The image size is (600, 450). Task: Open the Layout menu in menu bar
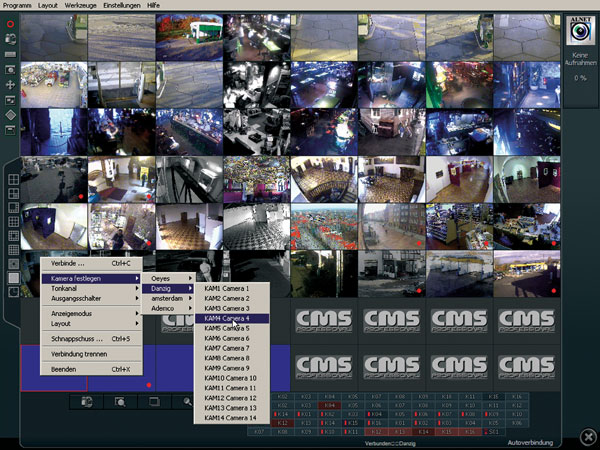[x=48, y=5]
